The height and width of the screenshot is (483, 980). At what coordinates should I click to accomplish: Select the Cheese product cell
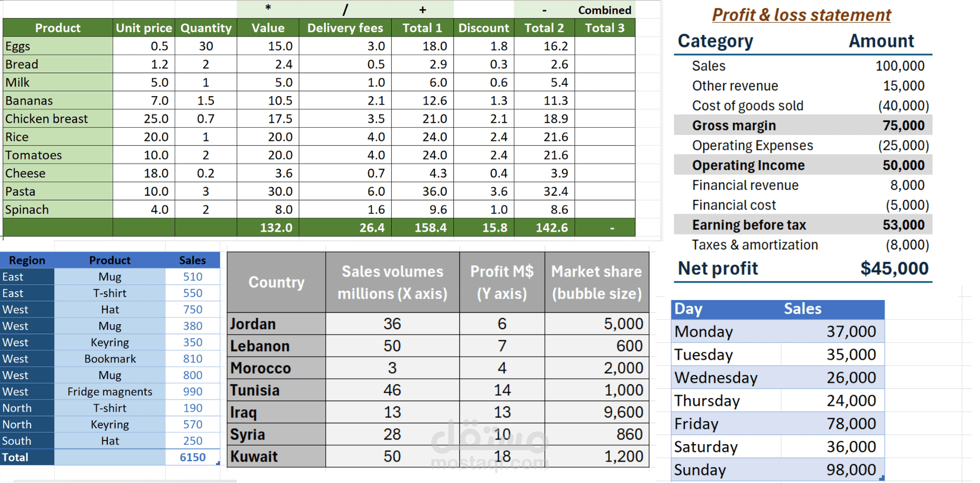(x=58, y=173)
